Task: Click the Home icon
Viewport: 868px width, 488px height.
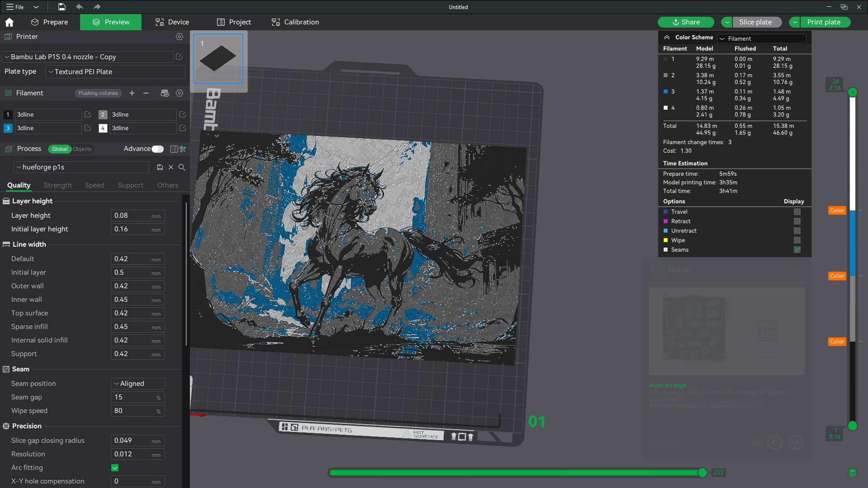Action: tap(9, 22)
